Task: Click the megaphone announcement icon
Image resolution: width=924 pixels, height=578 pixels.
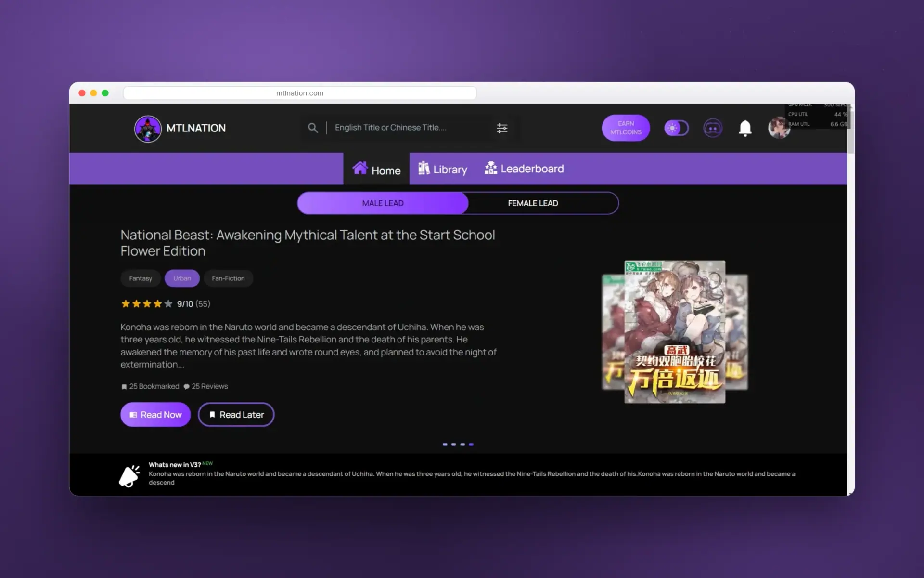Action: click(129, 476)
